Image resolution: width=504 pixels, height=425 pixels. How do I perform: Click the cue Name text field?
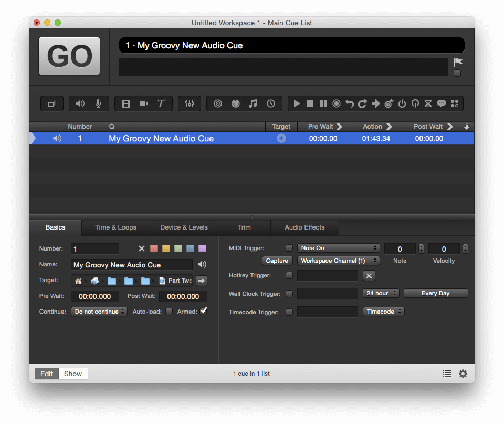click(132, 265)
